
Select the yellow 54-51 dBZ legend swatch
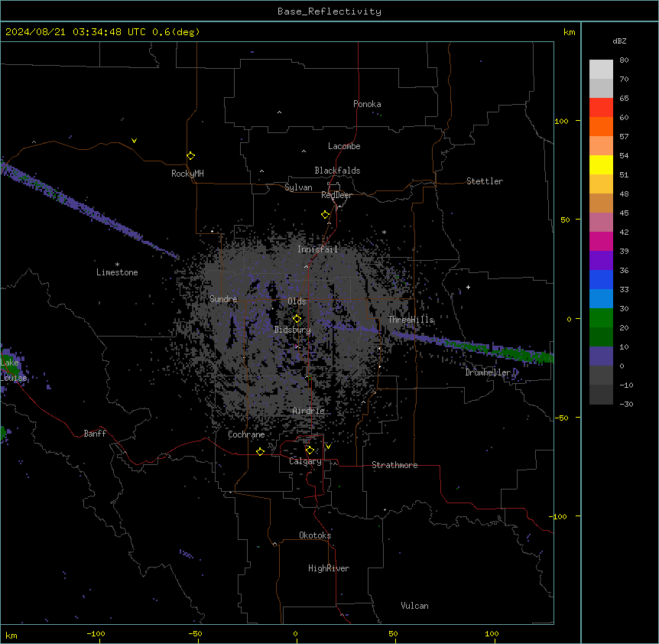(601, 164)
